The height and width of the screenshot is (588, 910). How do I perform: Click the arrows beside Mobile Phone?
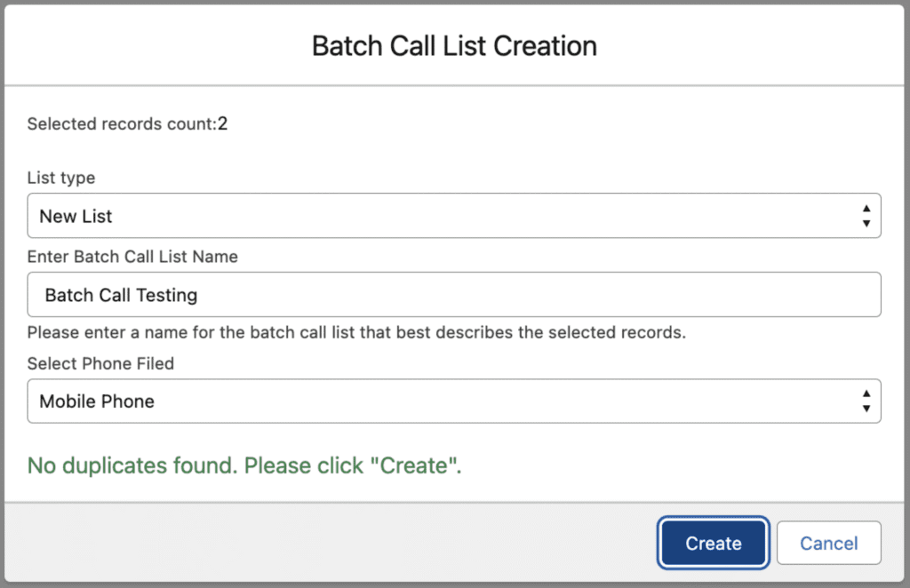pyautogui.click(x=866, y=401)
